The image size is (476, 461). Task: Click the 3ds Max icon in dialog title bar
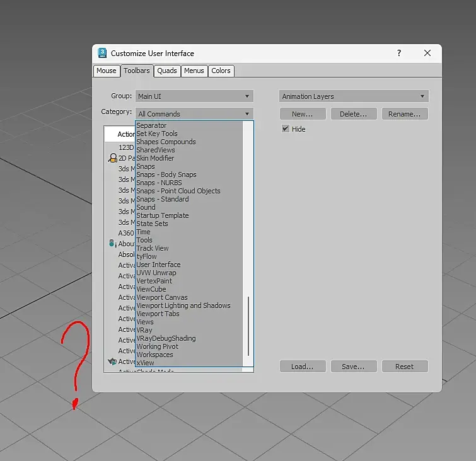click(x=102, y=53)
